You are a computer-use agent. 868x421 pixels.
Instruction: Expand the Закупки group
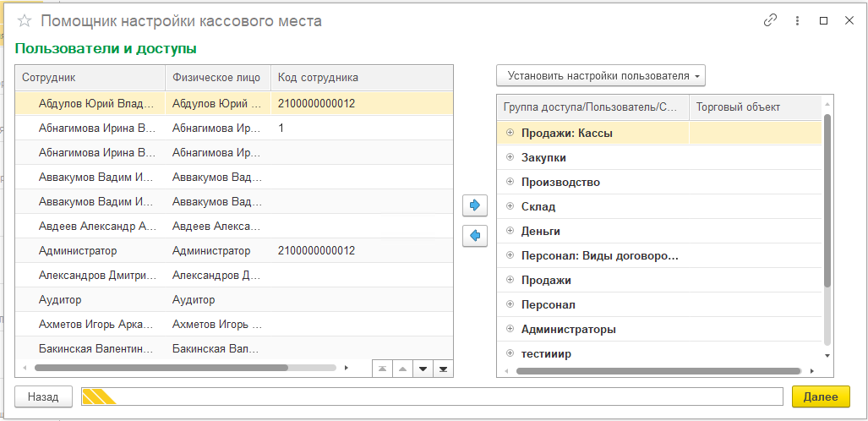(x=510, y=157)
